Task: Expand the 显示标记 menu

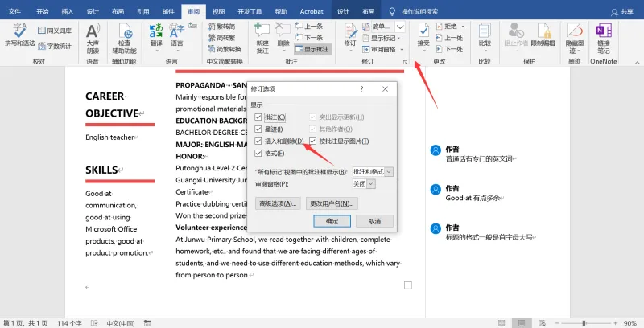Action: (381, 38)
